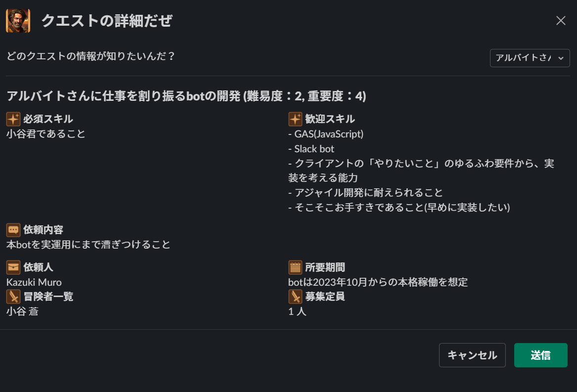Click the Slack bot skill line
577x392 pixels.
click(311, 149)
